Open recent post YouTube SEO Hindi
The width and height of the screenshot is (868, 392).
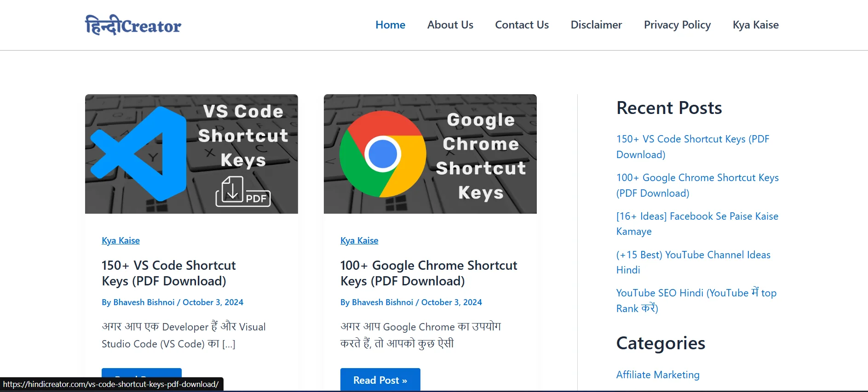tap(696, 301)
